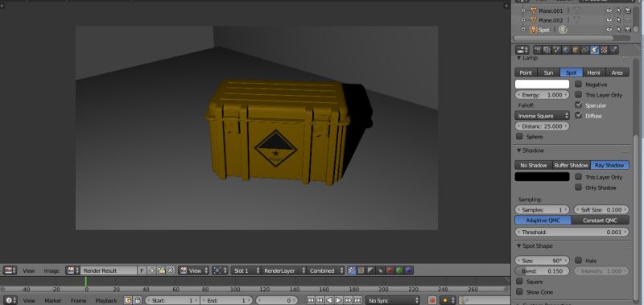Expand the Spot outliner row
The image size is (644, 305).
(x=522, y=30)
